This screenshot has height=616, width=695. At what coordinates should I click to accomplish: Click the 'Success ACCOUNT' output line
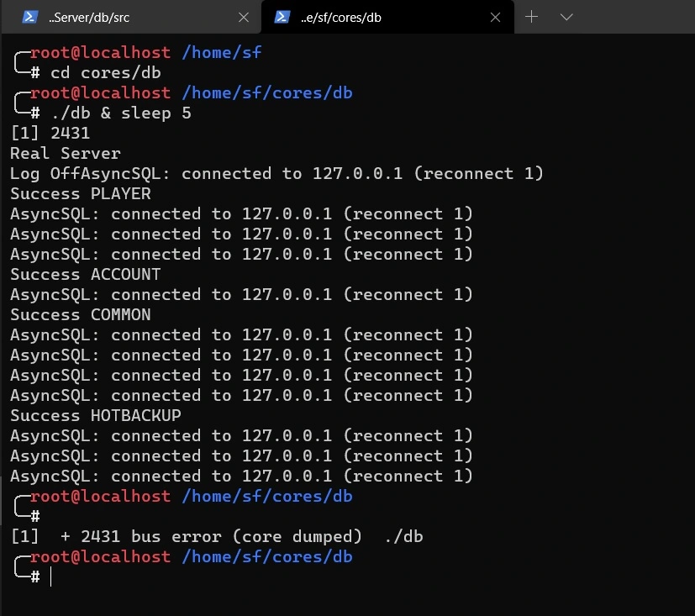pyautogui.click(x=85, y=275)
